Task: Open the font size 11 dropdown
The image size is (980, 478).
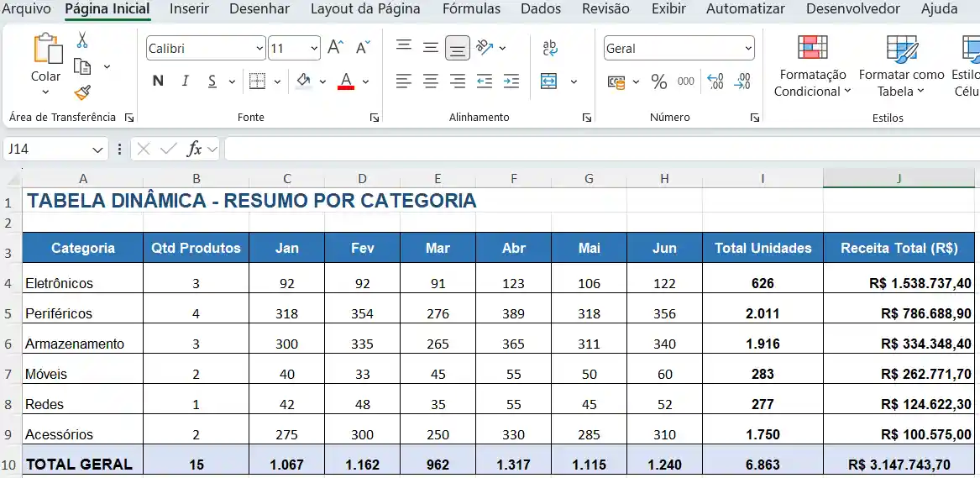Action: (x=314, y=48)
